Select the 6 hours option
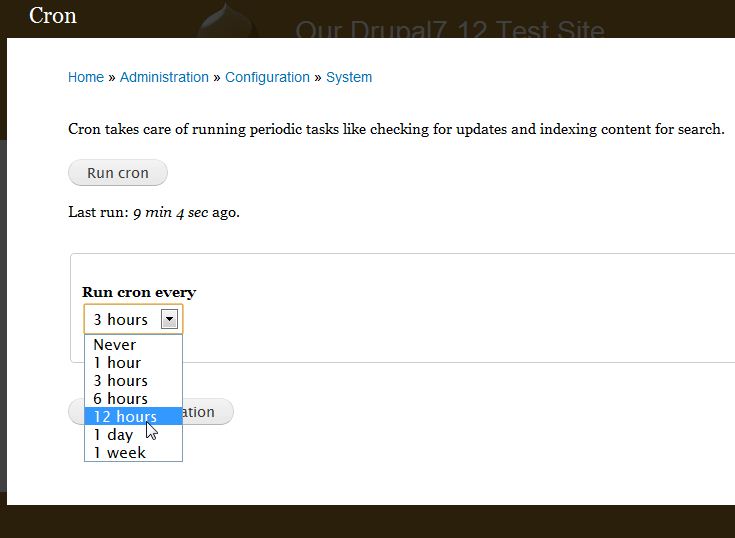Screen dimensions: 735x538 (120, 399)
